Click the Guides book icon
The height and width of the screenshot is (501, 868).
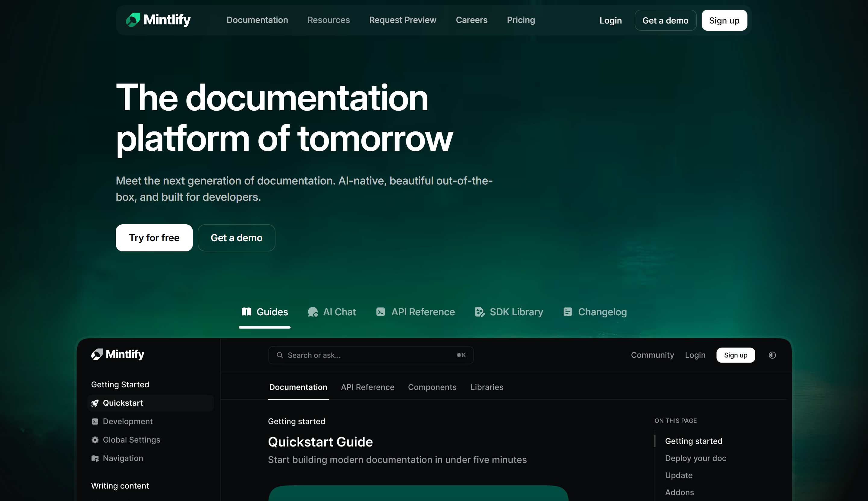click(x=246, y=312)
